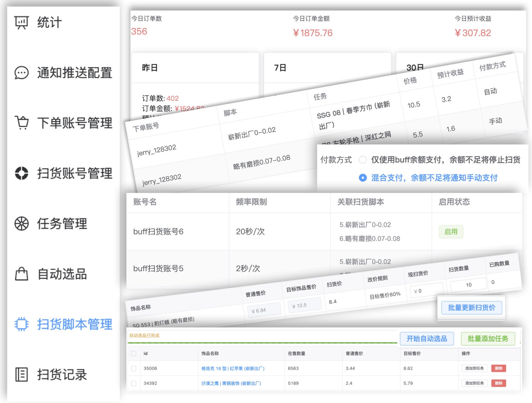Click the green 自动选品 progress bar
Screen dimensions: 532x403
tap(262, 343)
